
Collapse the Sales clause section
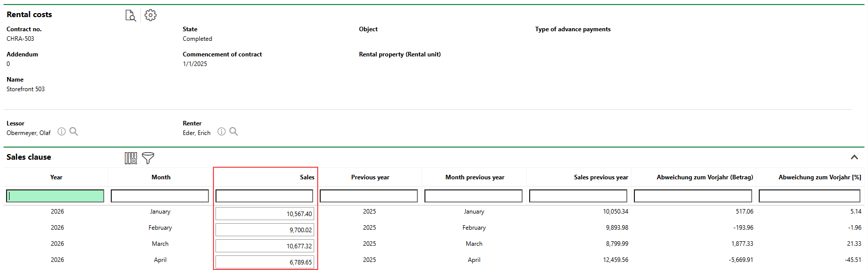tap(854, 157)
